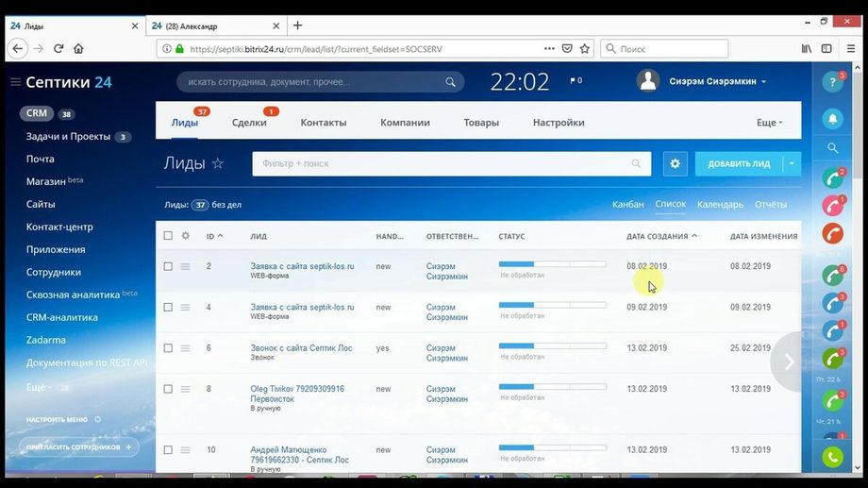
Task: Click the Фильтр + поиск field
Action: pyautogui.click(x=451, y=163)
